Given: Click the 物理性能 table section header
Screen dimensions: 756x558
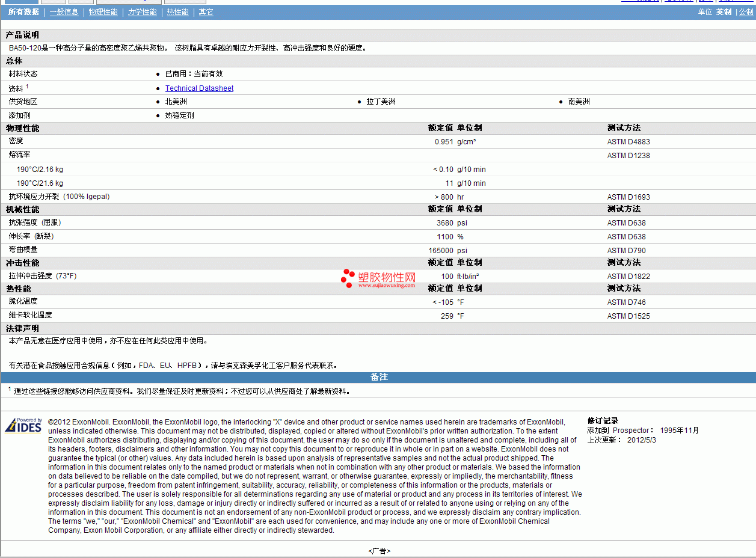Looking at the screenshot, I should 22,129.
